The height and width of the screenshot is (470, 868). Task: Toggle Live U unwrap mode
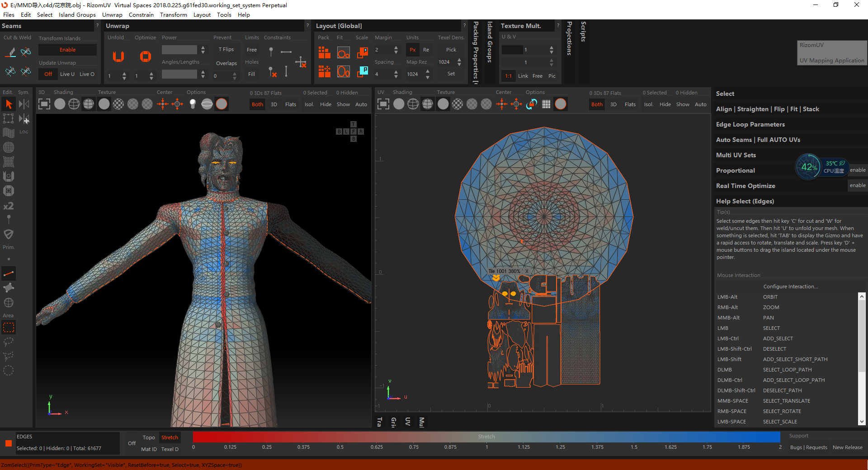pyautogui.click(x=66, y=74)
